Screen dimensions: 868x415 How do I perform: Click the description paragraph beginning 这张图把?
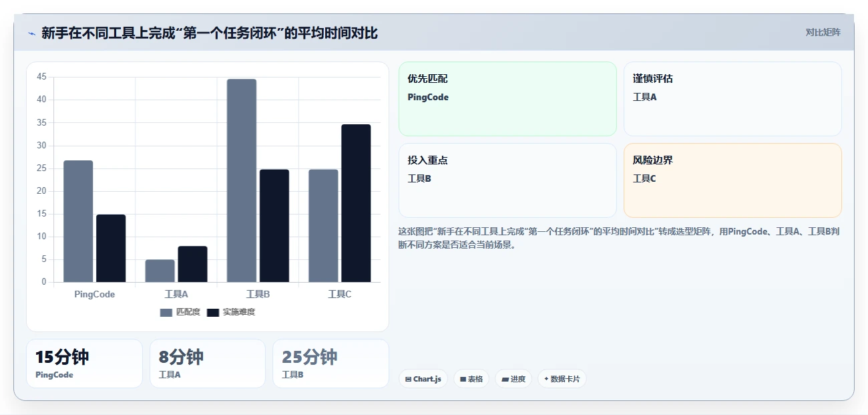click(619, 238)
